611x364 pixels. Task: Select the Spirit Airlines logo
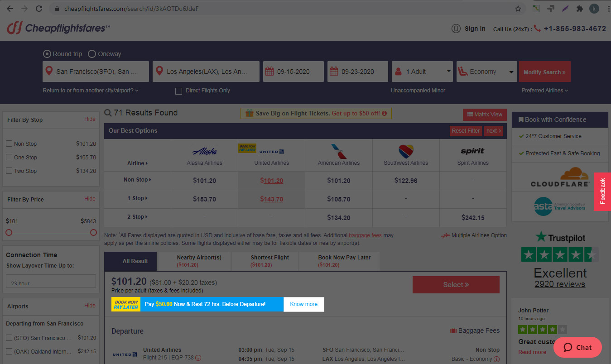tap(473, 151)
